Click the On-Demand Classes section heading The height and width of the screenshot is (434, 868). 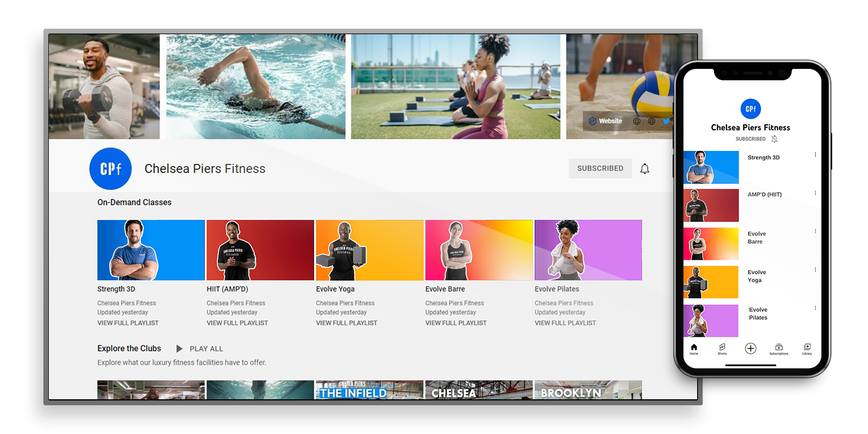(135, 202)
